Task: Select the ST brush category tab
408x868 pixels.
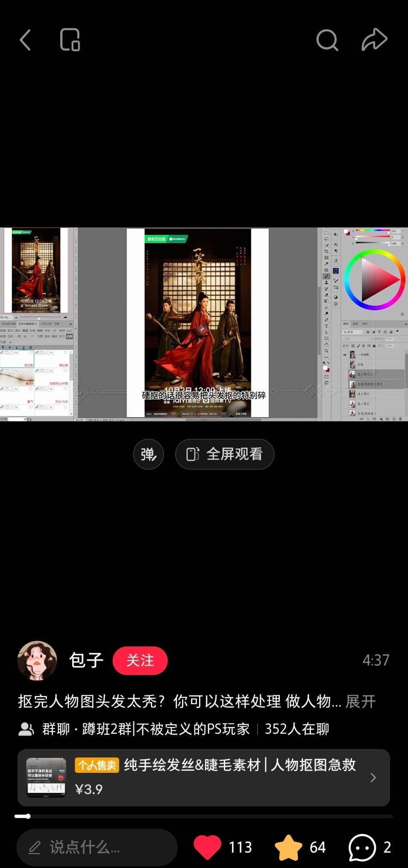Action: [55, 330]
